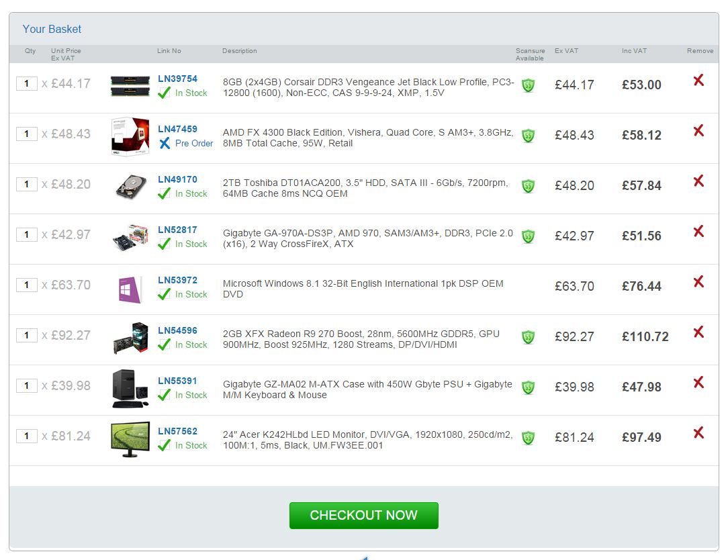728x560 pixels.
Task: Remove the Corsair DDR3 Vengeance item
Action: pyautogui.click(x=698, y=81)
